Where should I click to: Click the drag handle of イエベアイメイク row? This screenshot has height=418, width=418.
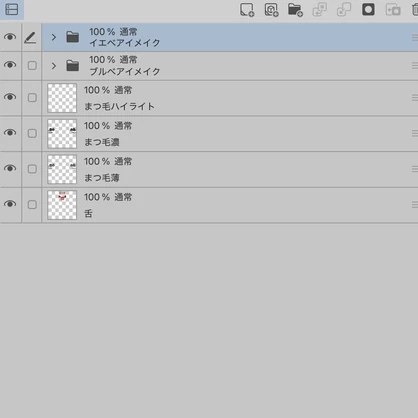coord(415,37)
